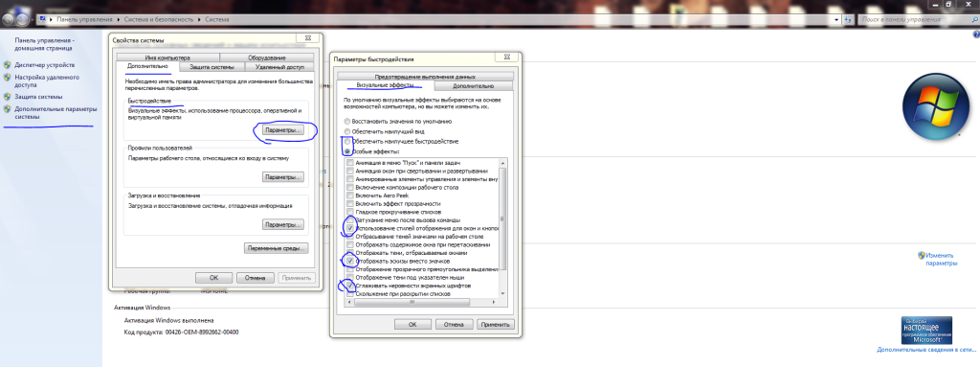
Task: Switch to Визуальные эффекты tab
Action: point(385,86)
